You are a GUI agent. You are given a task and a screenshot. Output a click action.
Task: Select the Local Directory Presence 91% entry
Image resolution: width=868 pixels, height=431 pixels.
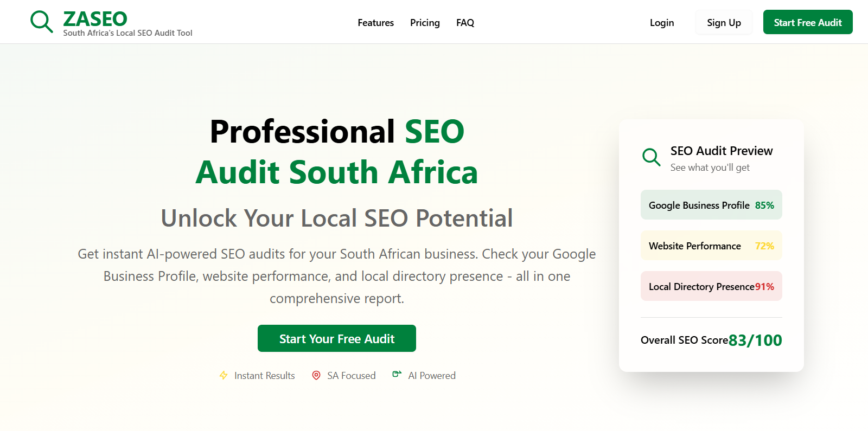pyautogui.click(x=711, y=286)
